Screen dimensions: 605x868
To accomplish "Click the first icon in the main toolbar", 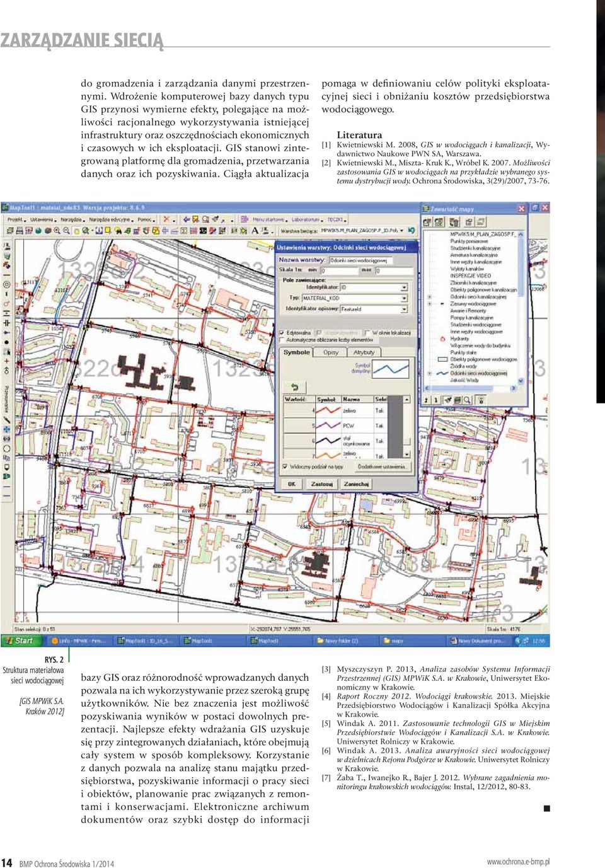I will point(10,230).
